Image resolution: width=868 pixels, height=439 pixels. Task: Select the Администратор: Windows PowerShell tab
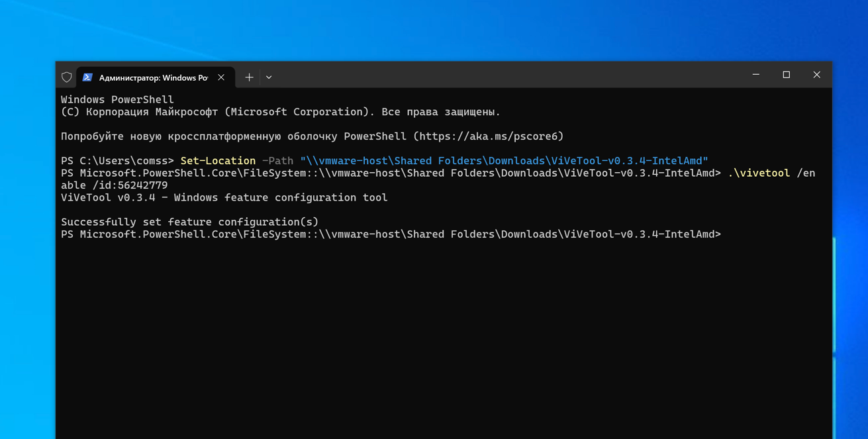pyautogui.click(x=153, y=77)
